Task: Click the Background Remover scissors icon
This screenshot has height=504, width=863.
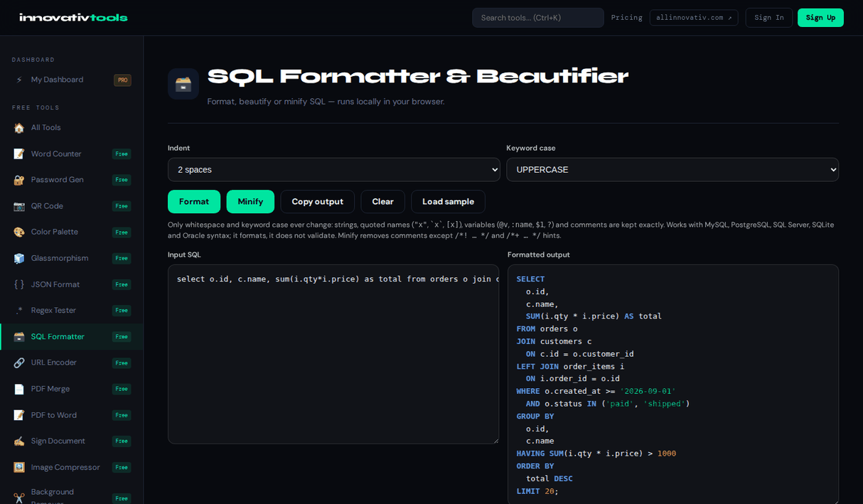Action: tap(19, 498)
